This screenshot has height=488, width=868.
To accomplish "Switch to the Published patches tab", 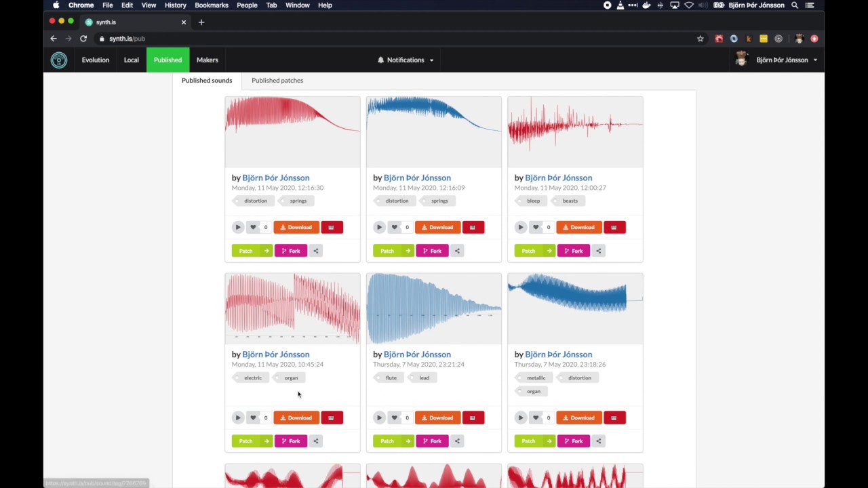I will pos(277,81).
